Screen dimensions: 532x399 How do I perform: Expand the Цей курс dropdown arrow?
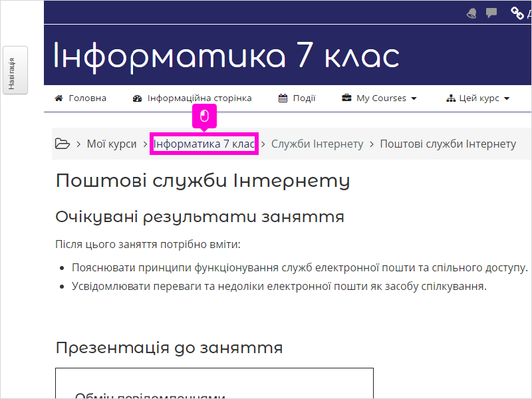click(507, 98)
